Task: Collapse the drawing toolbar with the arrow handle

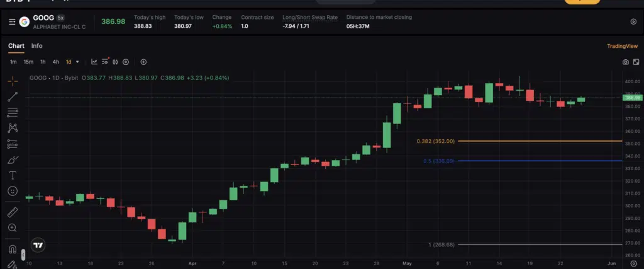Action: click(x=23, y=255)
